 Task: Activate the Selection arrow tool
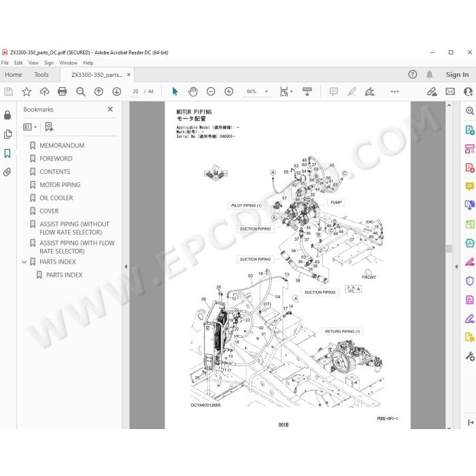[175, 91]
